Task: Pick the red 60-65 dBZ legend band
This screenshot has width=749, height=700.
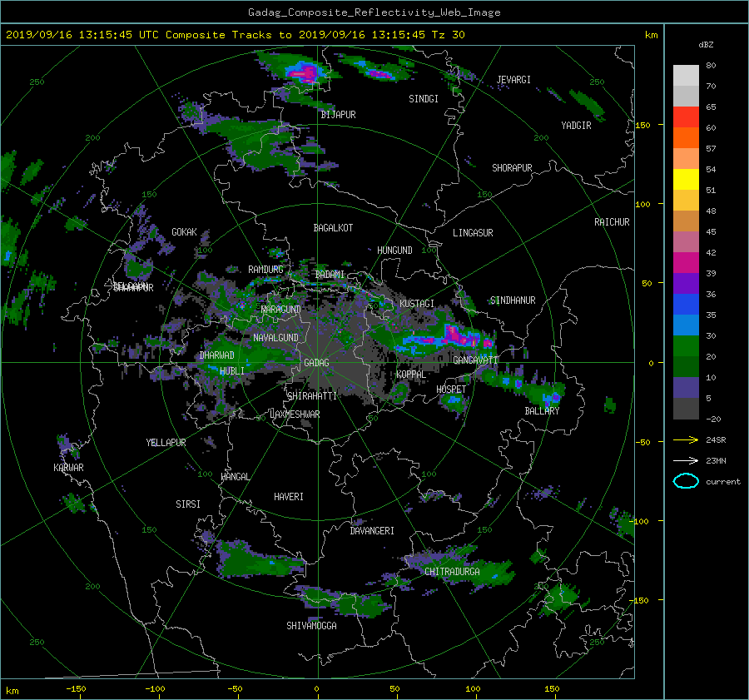Action: [x=686, y=117]
